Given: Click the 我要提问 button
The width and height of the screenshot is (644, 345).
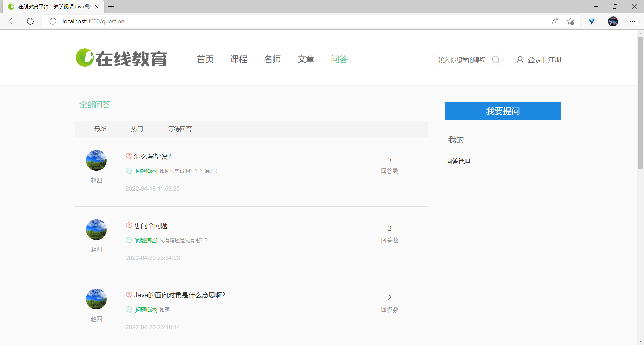Looking at the screenshot, I should coord(502,111).
